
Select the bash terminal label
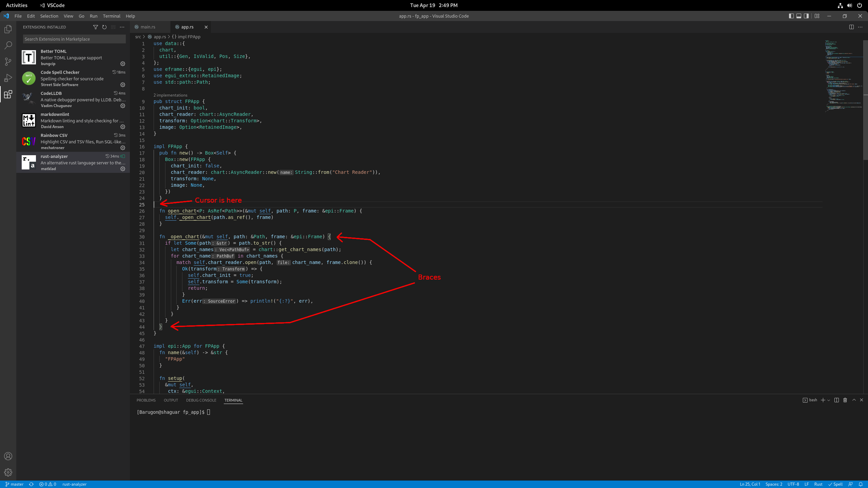point(810,400)
